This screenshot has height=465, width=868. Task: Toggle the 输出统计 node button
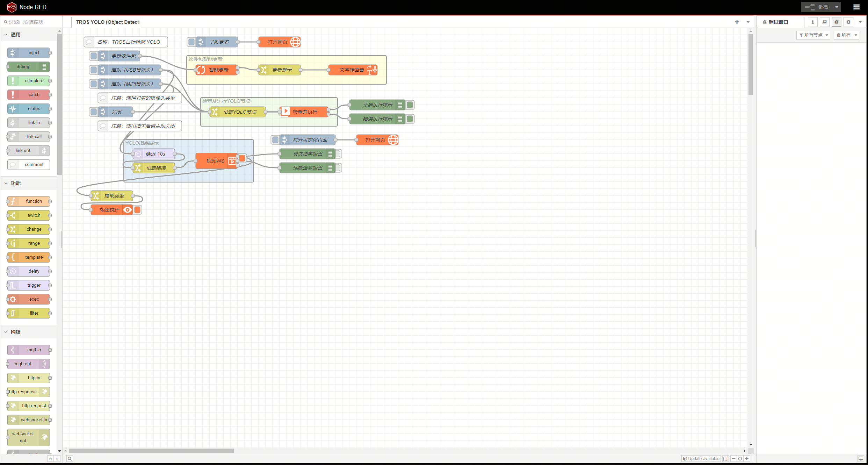[138, 210]
